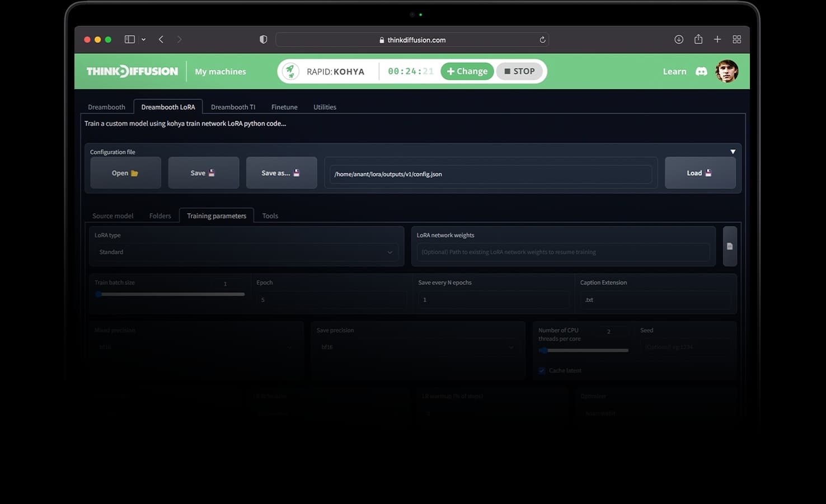Click the Save as... button
This screenshot has width=826, height=504.
281,173
